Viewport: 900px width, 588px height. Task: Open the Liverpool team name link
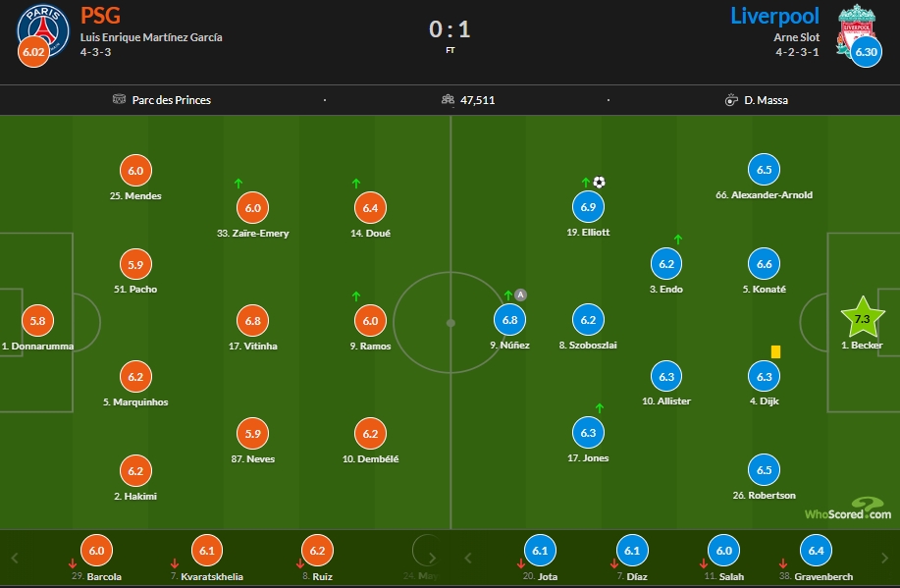[774, 16]
